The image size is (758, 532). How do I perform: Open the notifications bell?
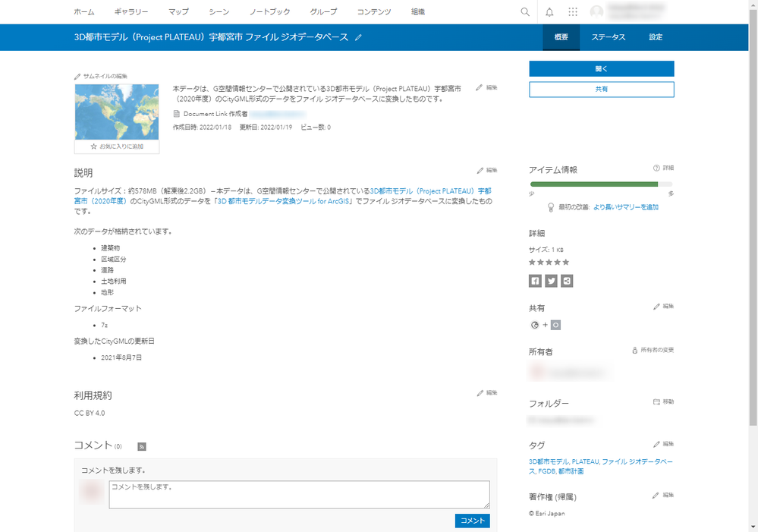[x=549, y=12]
